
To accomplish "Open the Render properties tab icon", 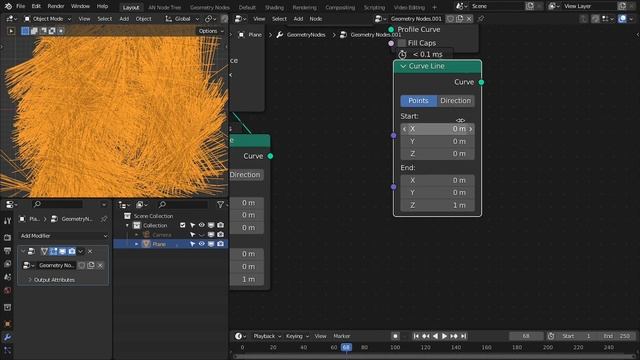I will click(7, 237).
